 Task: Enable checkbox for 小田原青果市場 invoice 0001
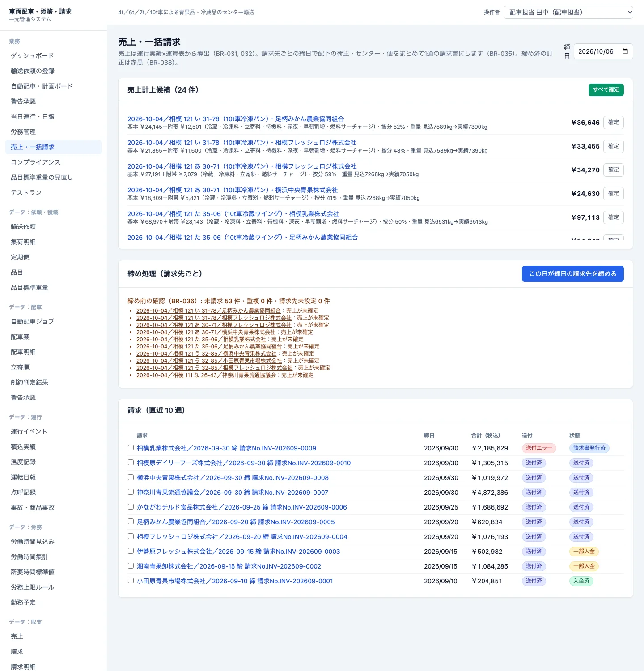pyautogui.click(x=131, y=581)
